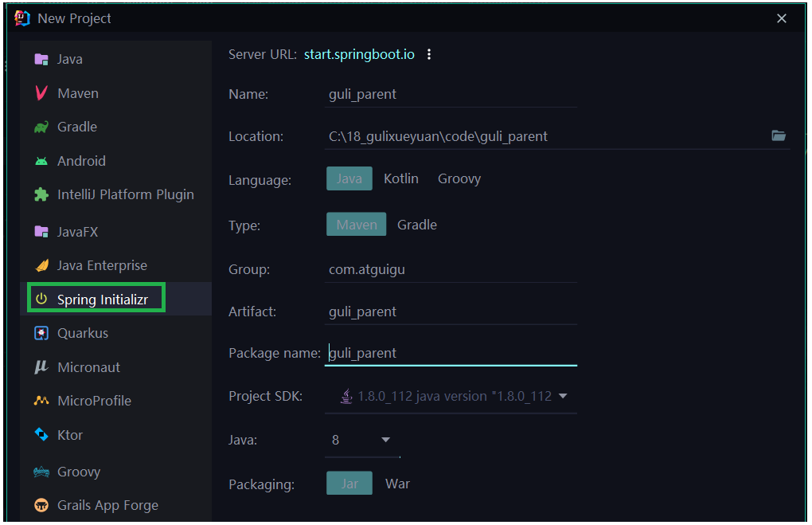
Task: Click the Group field com.atguigu
Action: pyautogui.click(x=451, y=269)
